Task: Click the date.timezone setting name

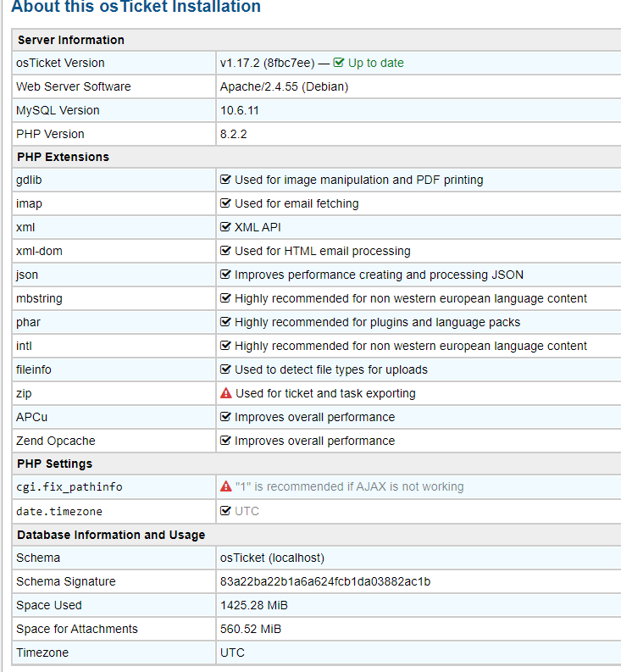Action: click(59, 511)
